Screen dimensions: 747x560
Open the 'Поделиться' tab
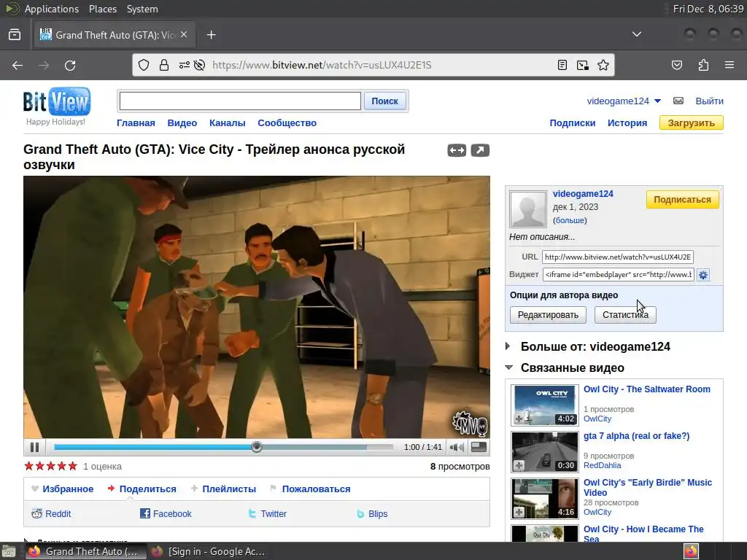tap(147, 489)
